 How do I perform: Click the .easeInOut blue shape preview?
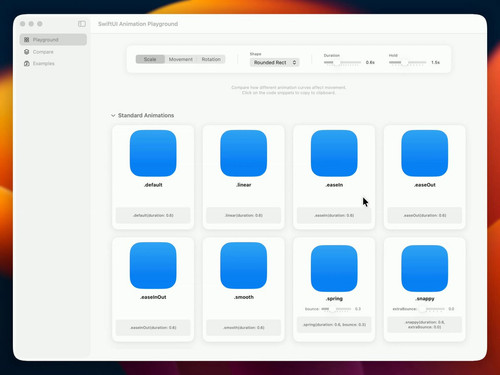coord(153,266)
